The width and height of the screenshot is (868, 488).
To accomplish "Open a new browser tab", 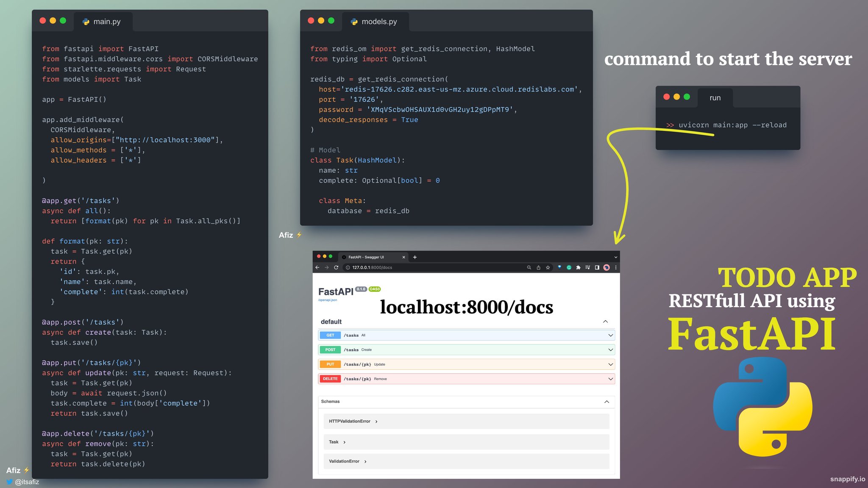I will pyautogui.click(x=415, y=257).
